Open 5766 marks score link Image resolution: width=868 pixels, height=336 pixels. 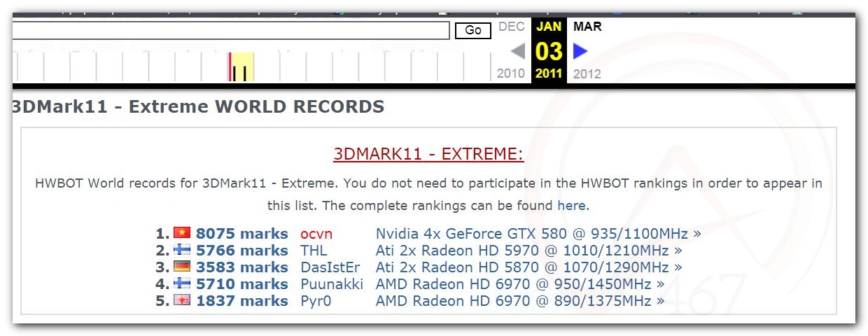pyautogui.click(x=241, y=251)
